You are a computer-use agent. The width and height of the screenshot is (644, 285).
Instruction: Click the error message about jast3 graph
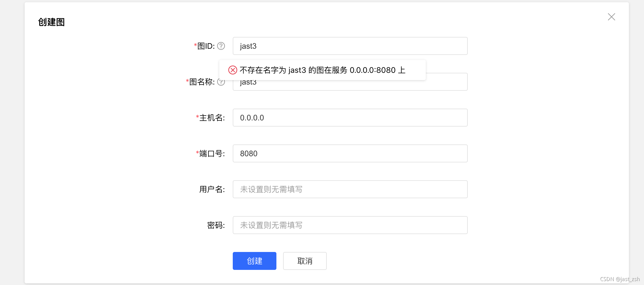click(x=322, y=70)
